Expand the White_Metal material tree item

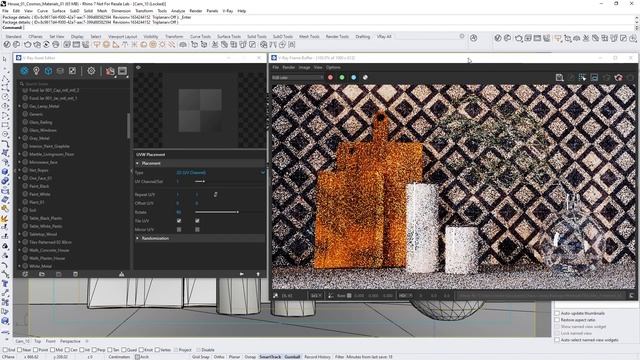[x=19, y=266]
